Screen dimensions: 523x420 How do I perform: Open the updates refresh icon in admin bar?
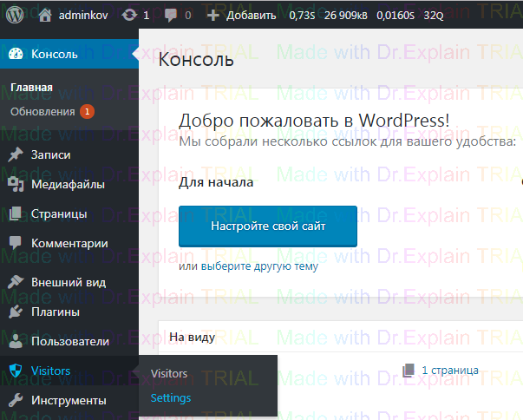coord(129,15)
